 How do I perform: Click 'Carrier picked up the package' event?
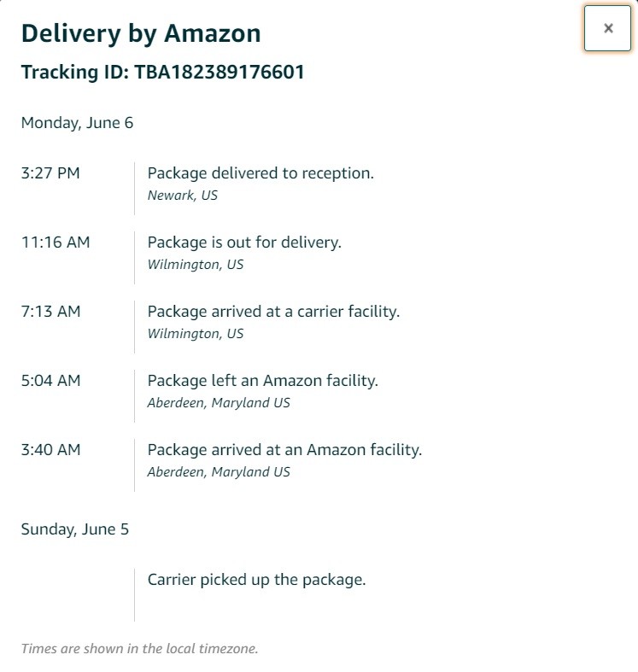256,580
